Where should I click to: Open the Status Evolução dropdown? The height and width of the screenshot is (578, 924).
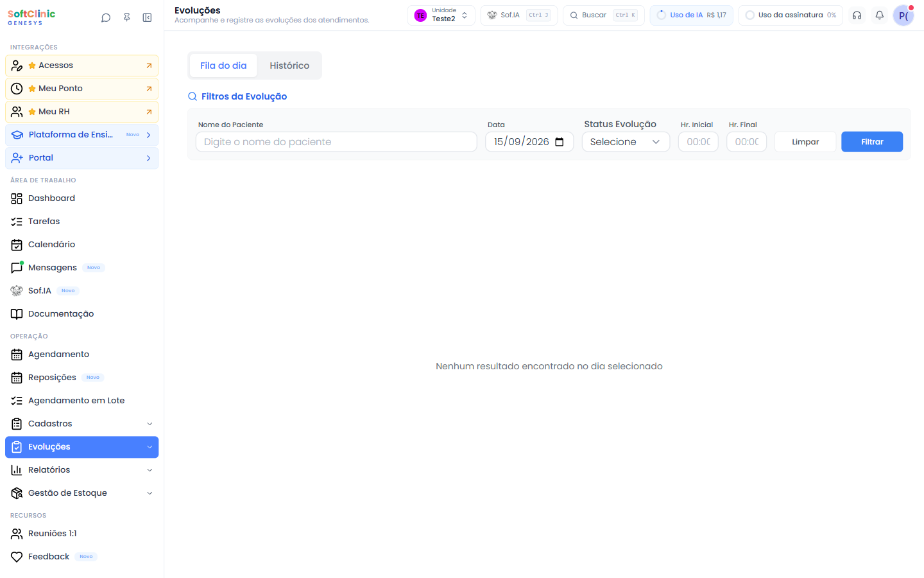(x=626, y=142)
